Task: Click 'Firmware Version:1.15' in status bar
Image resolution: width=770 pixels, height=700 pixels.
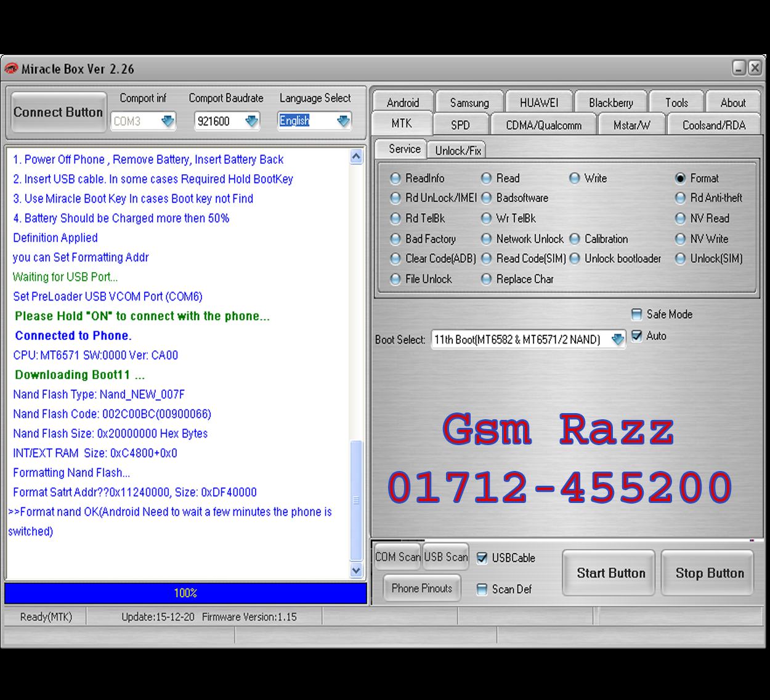Action: point(249,616)
